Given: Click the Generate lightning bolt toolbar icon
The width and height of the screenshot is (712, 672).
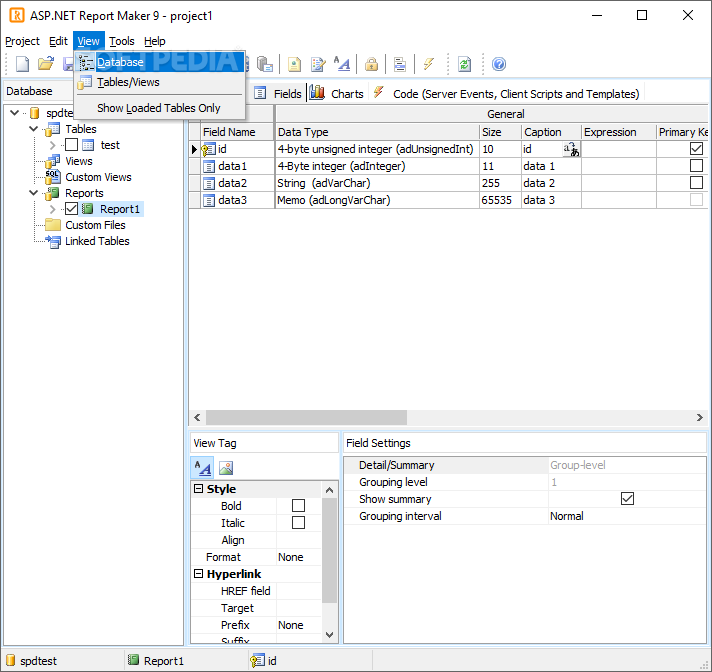Looking at the screenshot, I should tap(428, 64).
